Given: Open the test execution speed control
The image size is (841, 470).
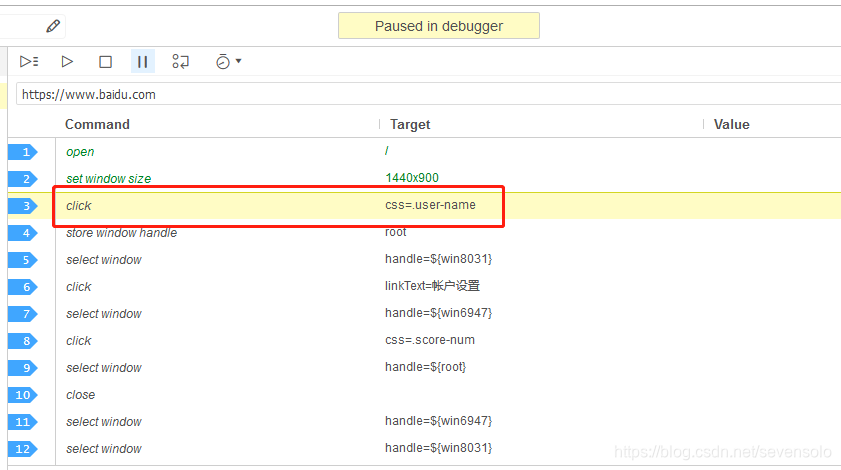Looking at the screenshot, I should pyautogui.click(x=223, y=62).
